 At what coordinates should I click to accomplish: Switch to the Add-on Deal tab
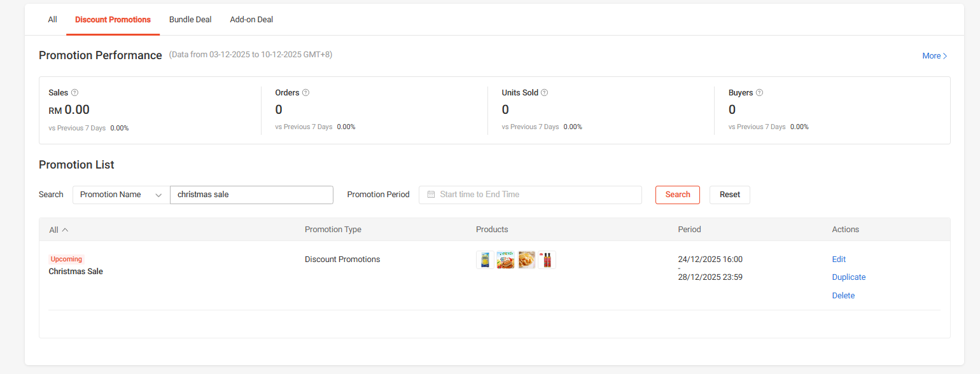tap(251, 19)
